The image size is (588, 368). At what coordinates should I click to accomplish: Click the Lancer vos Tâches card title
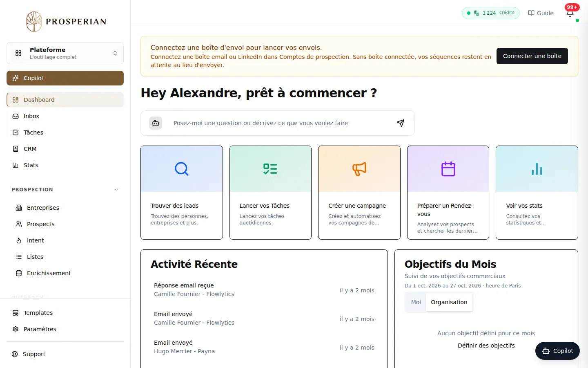(265, 206)
